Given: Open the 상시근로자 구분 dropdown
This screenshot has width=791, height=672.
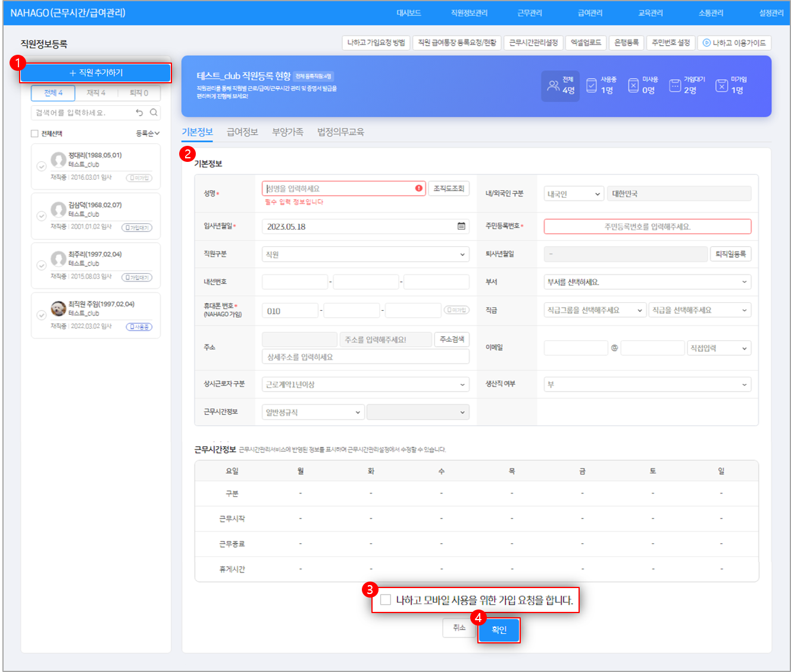Looking at the screenshot, I should tap(365, 385).
